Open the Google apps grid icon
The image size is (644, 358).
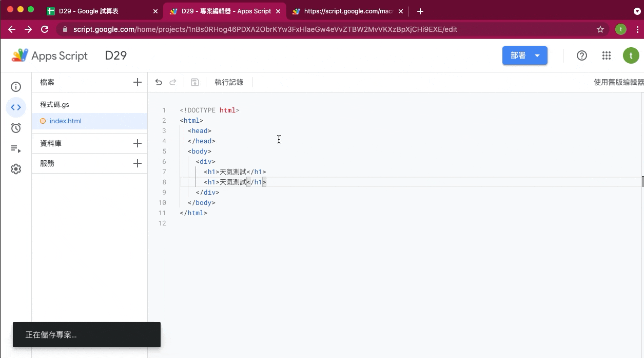click(x=606, y=56)
